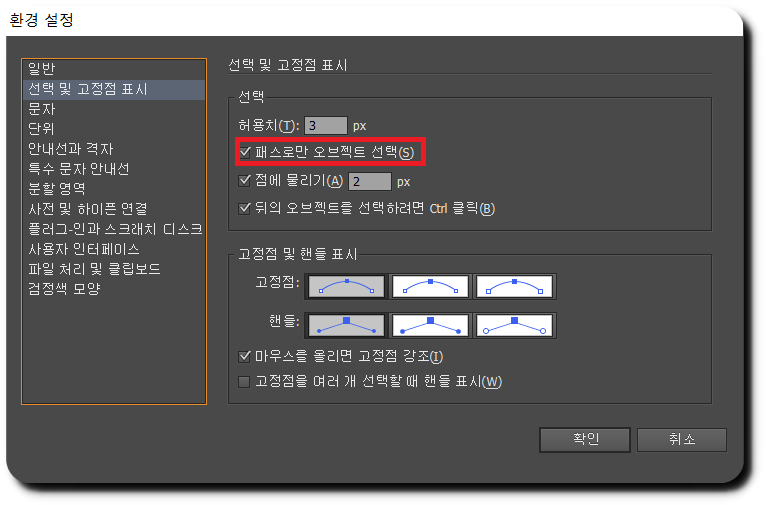Choose the hollow-circle handle display style

click(x=514, y=325)
